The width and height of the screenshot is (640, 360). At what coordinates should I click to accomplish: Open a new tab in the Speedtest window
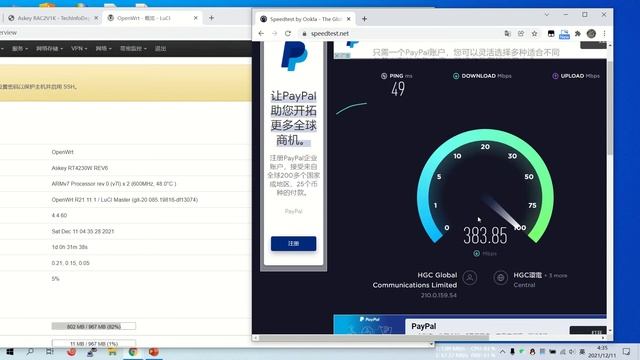[x=364, y=19]
